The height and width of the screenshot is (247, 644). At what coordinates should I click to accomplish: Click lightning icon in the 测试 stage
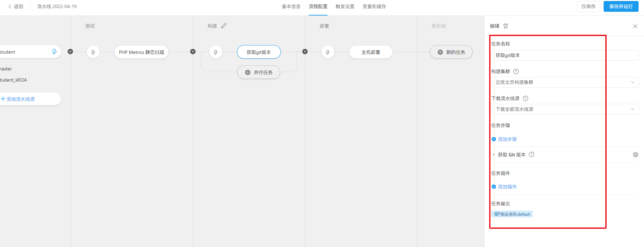coord(93,52)
